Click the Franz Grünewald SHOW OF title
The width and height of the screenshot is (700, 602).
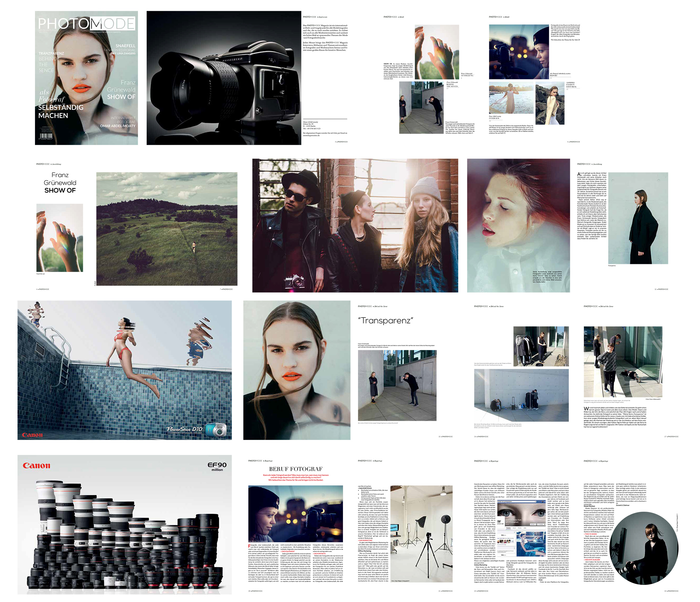click(60, 183)
